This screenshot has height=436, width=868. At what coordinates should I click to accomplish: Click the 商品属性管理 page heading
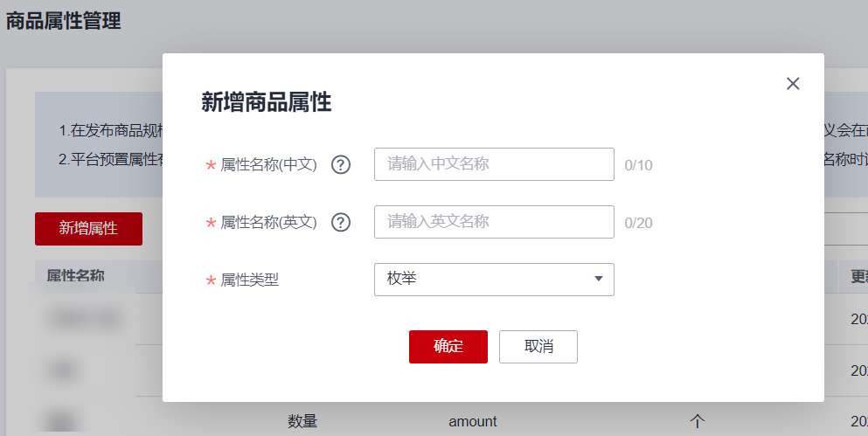tap(63, 21)
